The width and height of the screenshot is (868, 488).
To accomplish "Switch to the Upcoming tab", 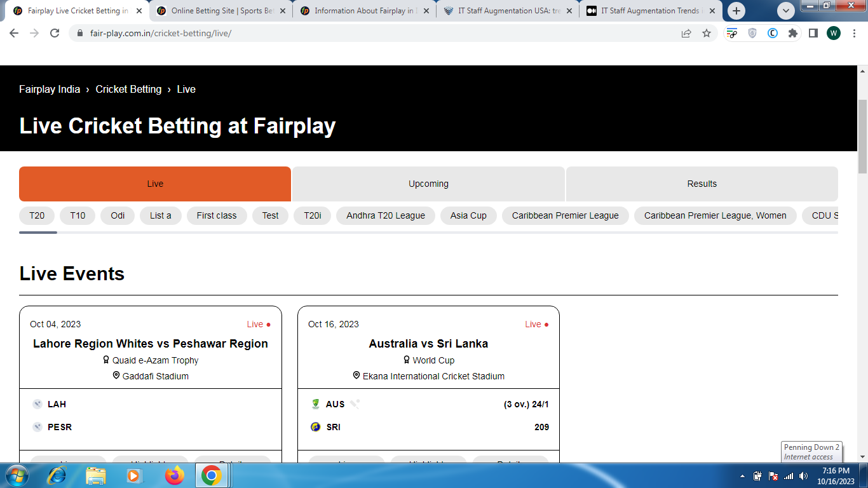I will click(x=428, y=184).
